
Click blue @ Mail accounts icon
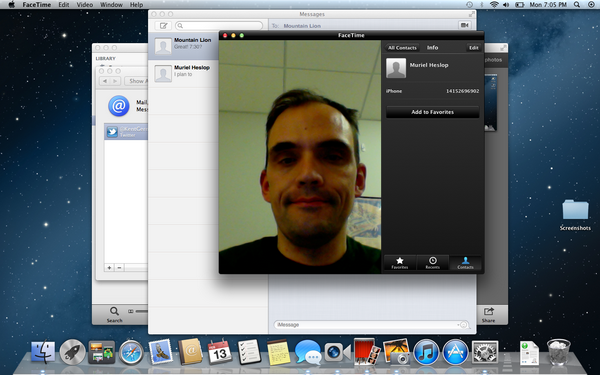pos(119,106)
